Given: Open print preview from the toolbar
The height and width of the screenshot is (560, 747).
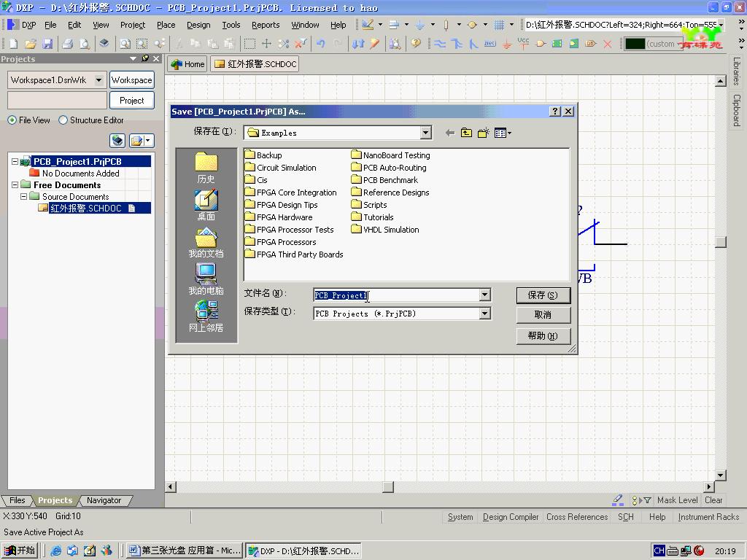Looking at the screenshot, I should pos(85,44).
